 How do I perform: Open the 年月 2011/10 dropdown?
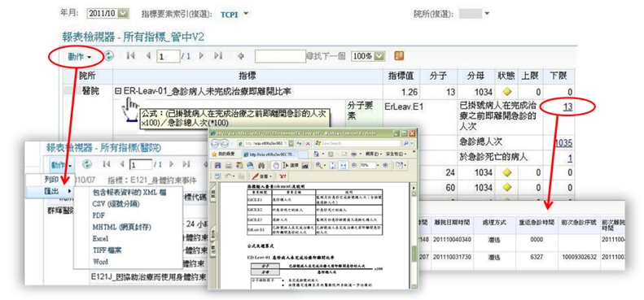[x=108, y=14]
